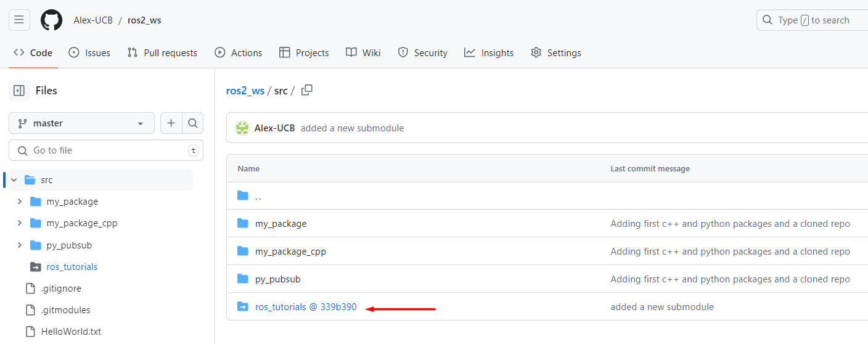Image resolution: width=868 pixels, height=344 pixels.
Task: Open the Insights tab
Action: point(489,53)
